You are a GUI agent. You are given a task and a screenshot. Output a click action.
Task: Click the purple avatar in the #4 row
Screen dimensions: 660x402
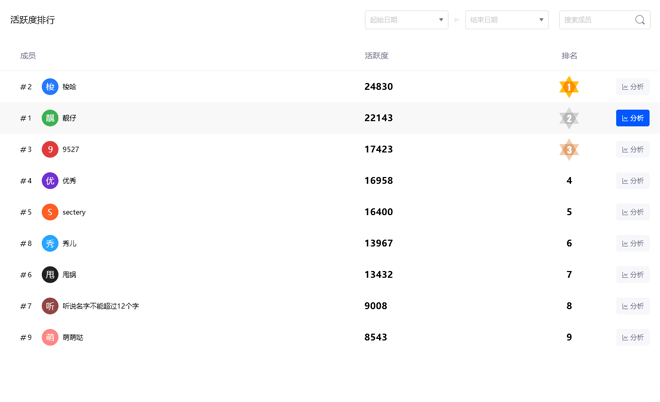[50, 181]
